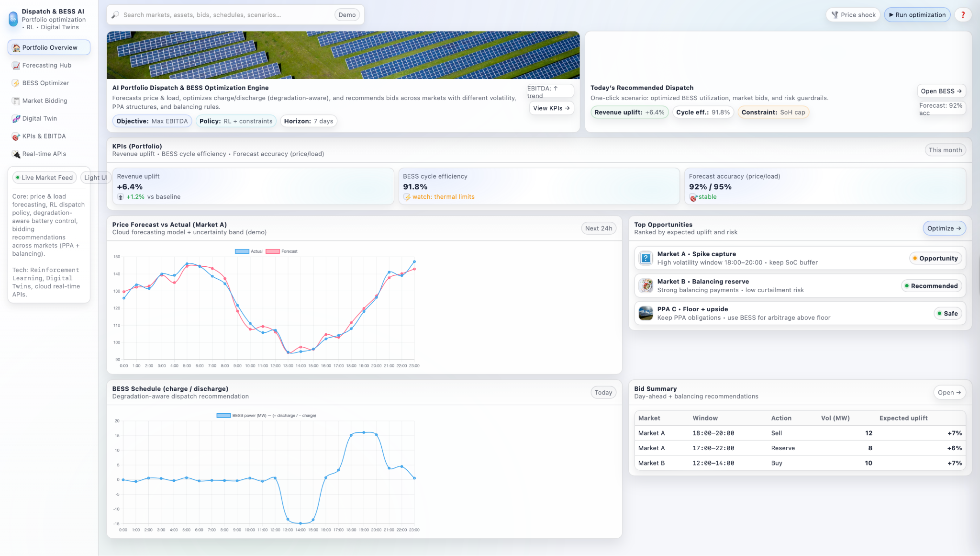Open the Next 24h range selector
The width and height of the screenshot is (980, 556).
pyautogui.click(x=598, y=228)
